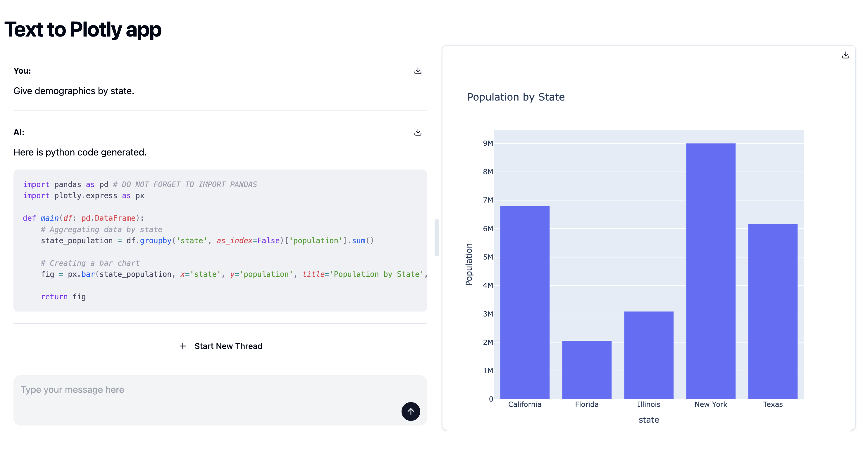Click the 'Text to Plotly app' heading
Viewport: 868px width, 453px height.
click(x=83, y=29)
